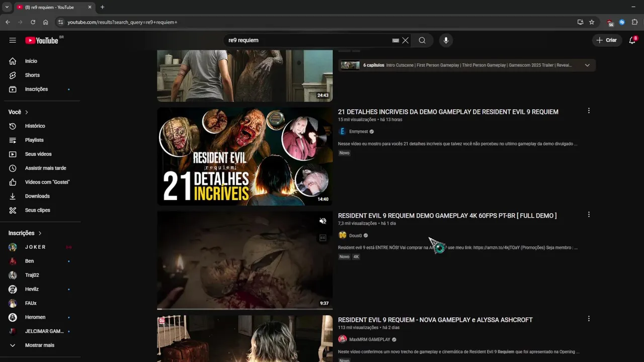
Task: Clear the search query with X
Action: (406, 40)
